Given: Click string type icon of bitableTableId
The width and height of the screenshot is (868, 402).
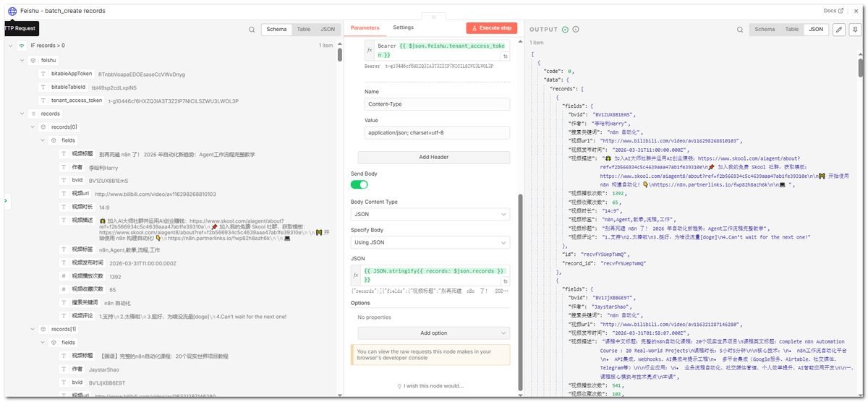Looking at the screenshot, I should (43, 87).
